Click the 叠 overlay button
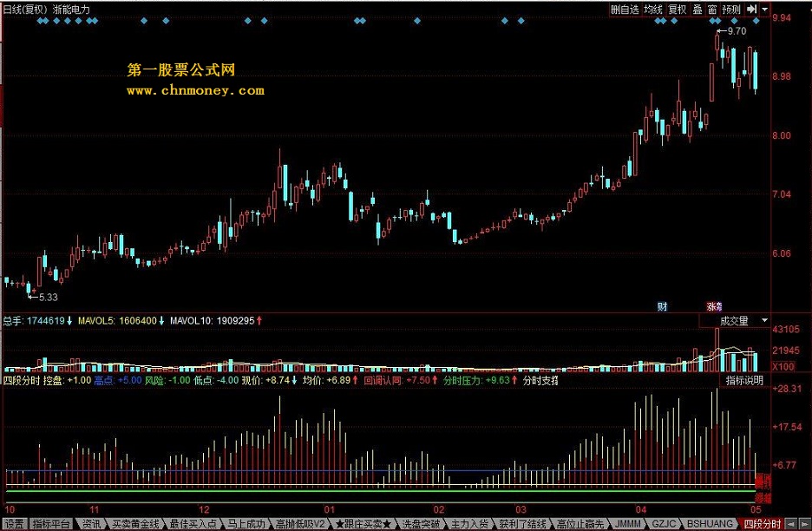The width and height of the screenshot is (812, 531). coord(697,10)
